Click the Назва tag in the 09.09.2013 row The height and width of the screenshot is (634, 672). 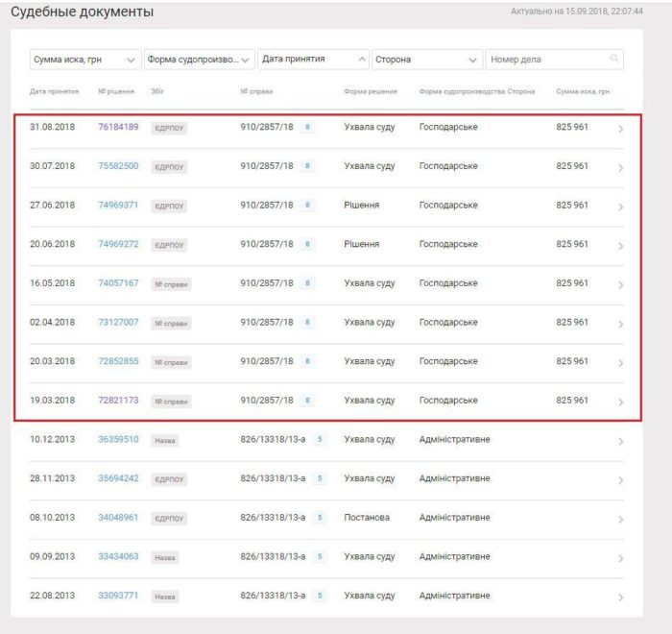165,557
